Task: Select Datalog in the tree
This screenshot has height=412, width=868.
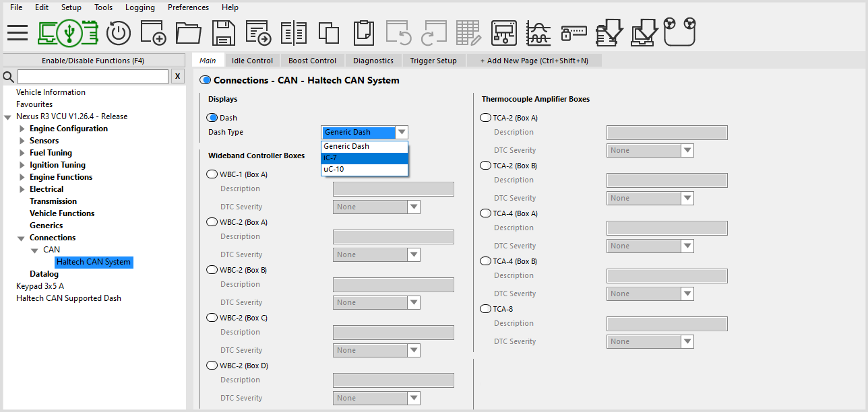Action: pyautogui.click(x=44, y=274)
